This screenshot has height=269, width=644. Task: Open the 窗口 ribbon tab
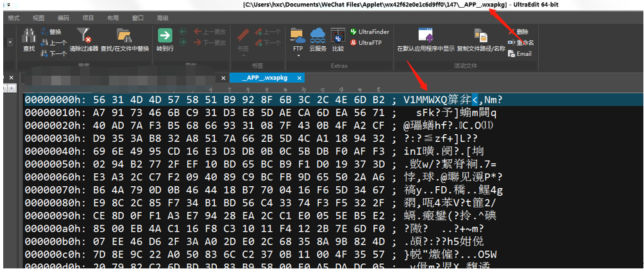click(138, 18)
